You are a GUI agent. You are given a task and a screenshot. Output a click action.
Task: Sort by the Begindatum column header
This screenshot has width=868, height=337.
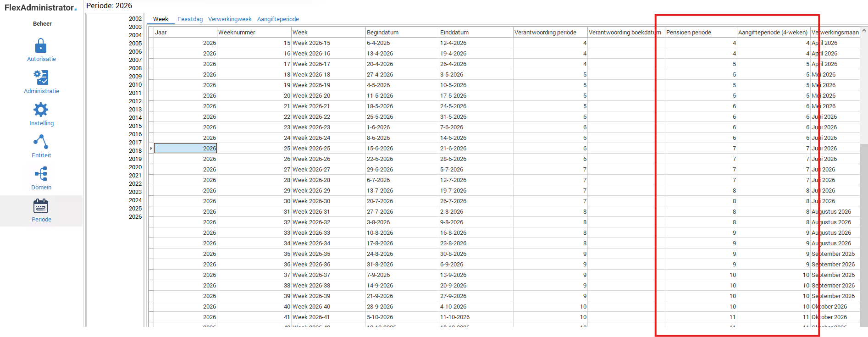[402, 32]
